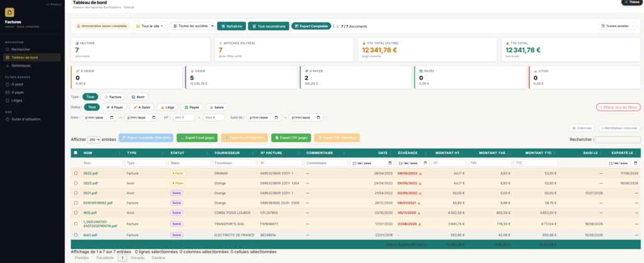Open the Toutes années dropdown
The image size is (644, 263).
pos(618,26)
